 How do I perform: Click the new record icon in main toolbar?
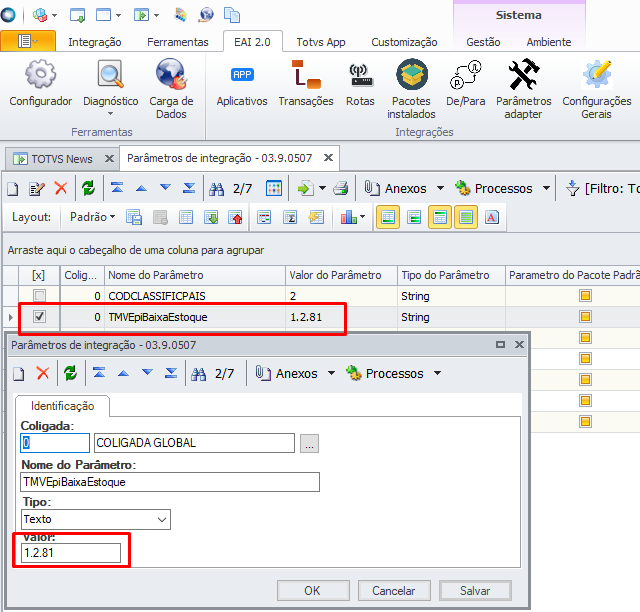(x=13, y=189)
